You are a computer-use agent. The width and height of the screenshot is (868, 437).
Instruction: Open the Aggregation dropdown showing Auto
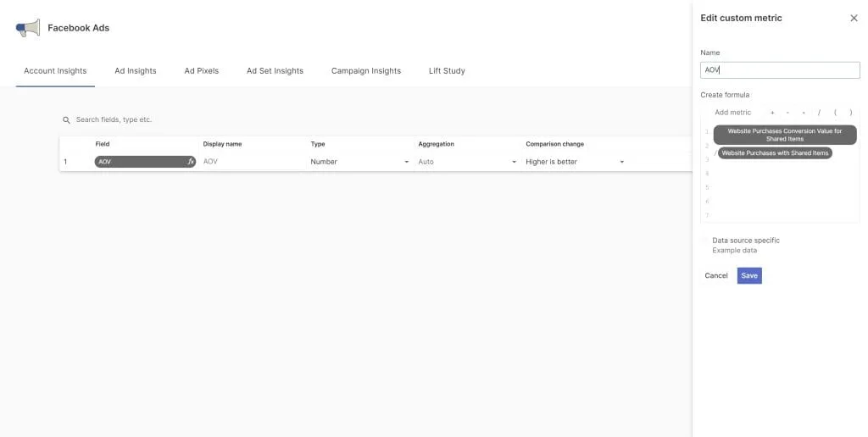(467, 162)
